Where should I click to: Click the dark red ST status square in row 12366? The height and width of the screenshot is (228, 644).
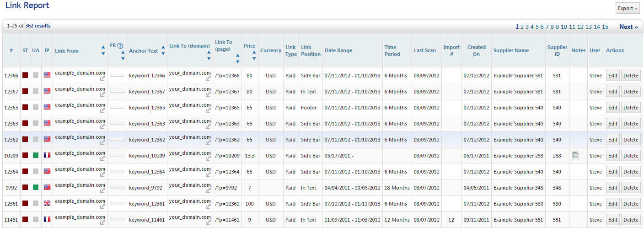coord(25,76)
